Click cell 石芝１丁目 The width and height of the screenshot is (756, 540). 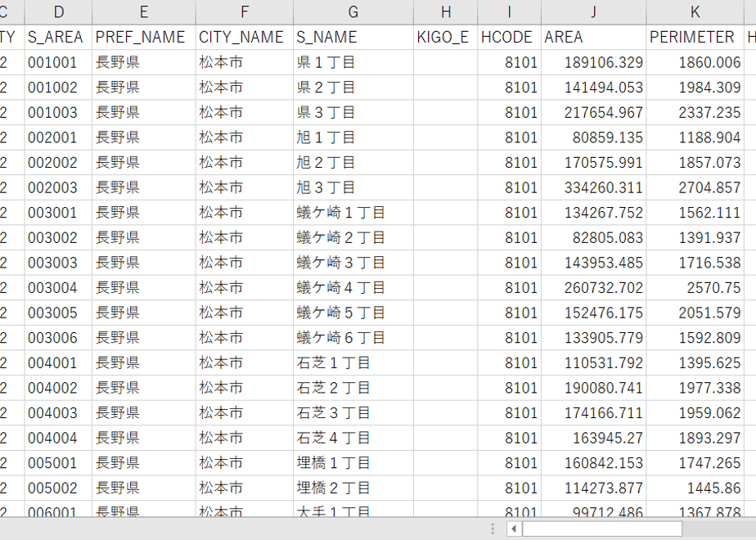click(353, 362)
